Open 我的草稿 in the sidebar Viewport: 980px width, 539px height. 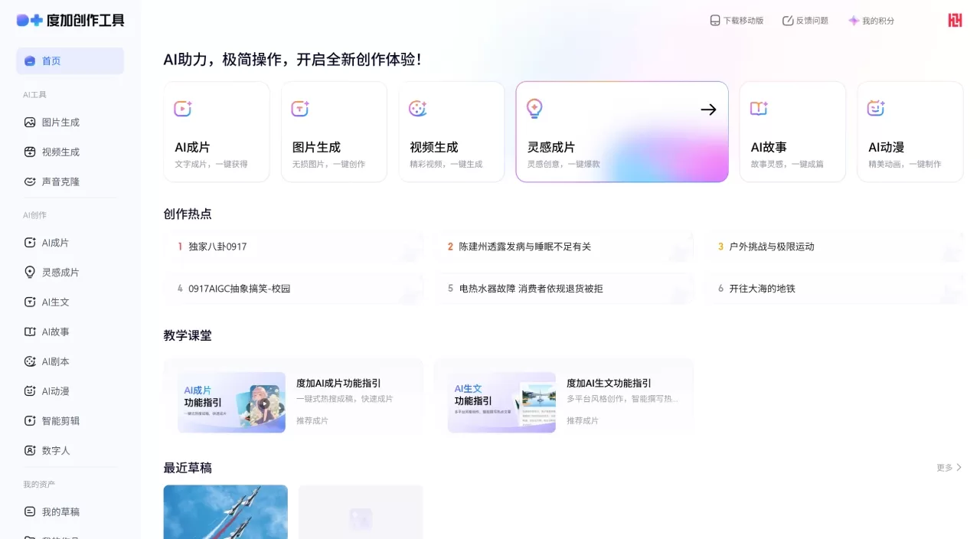click(70, 511)
